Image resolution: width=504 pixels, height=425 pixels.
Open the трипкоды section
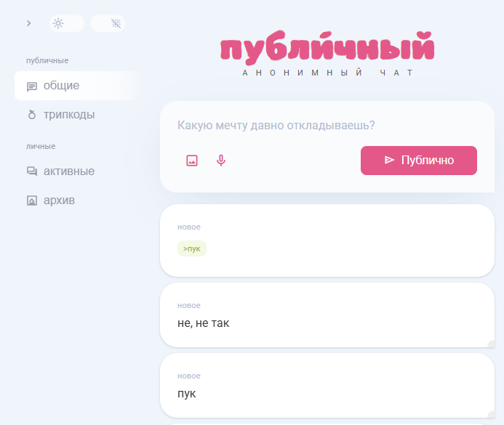pyautogui.click(x=79, y=115)
